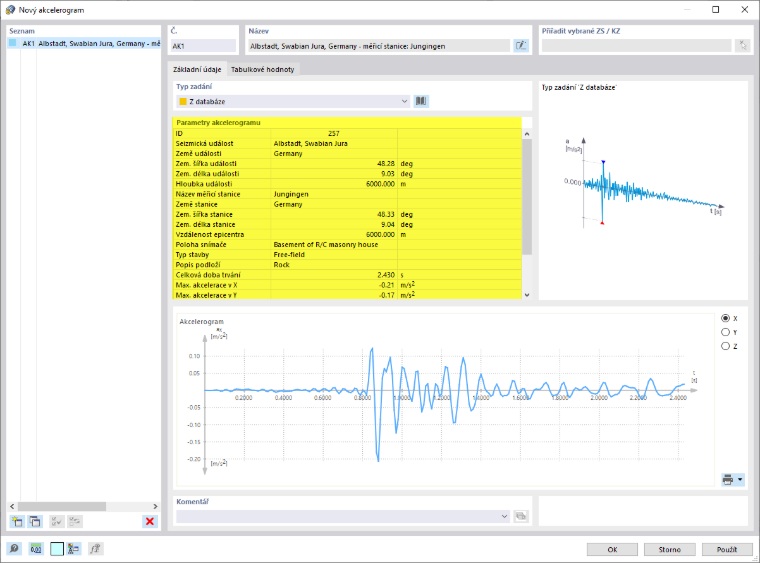
Task: Click the comment library icon
Action: pyautogui.click(x=521, y=516)
